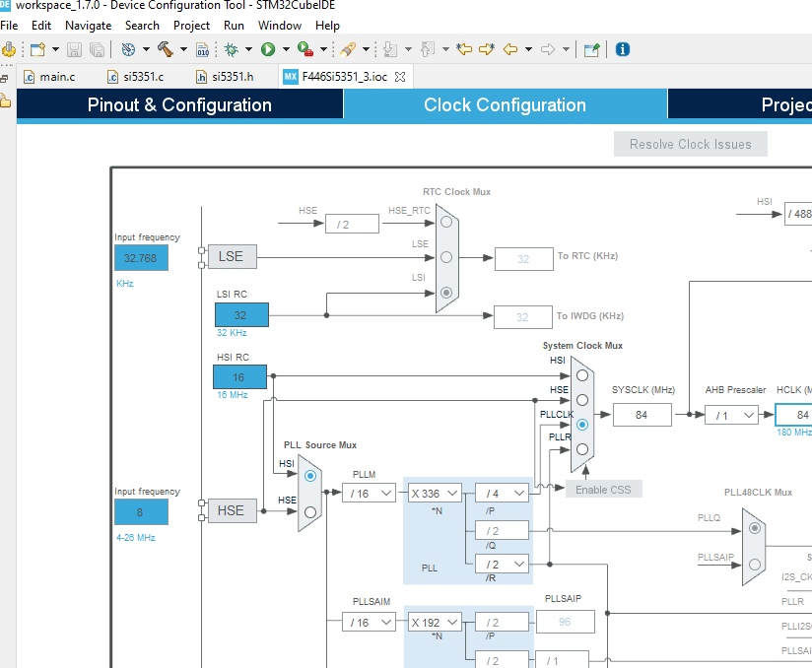Viewport: 812px width, 668px height.
Task: Click the Forward navigation arrow icon
Action: 548,49
